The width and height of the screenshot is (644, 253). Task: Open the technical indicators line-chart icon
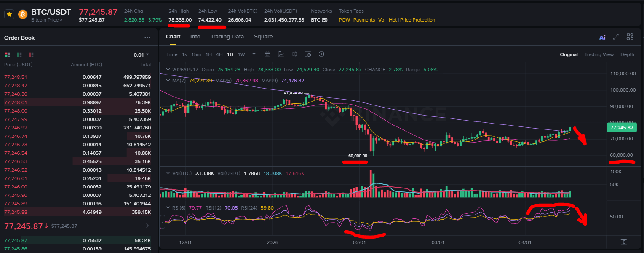[281, 54]
